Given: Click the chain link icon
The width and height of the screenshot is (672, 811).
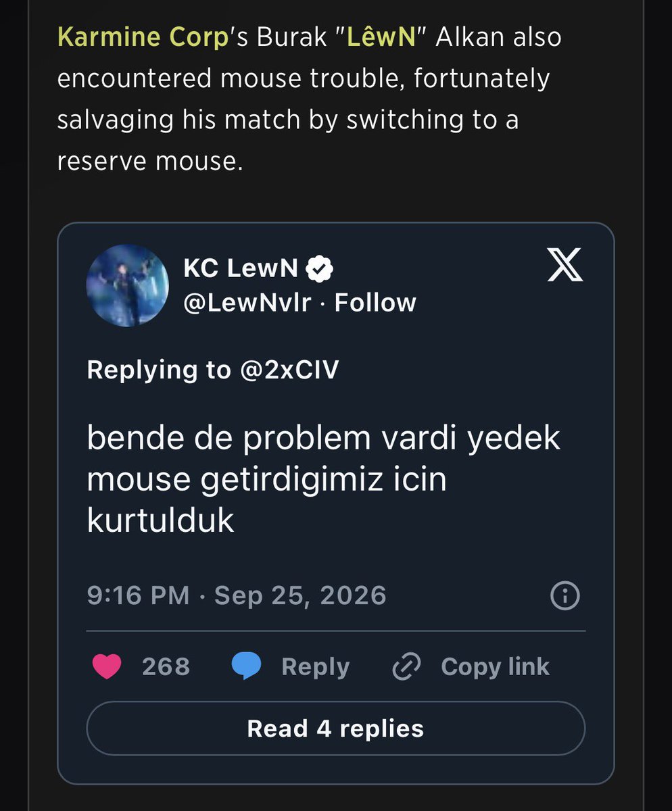Looking at the screenshot, I should pos(406,667).
